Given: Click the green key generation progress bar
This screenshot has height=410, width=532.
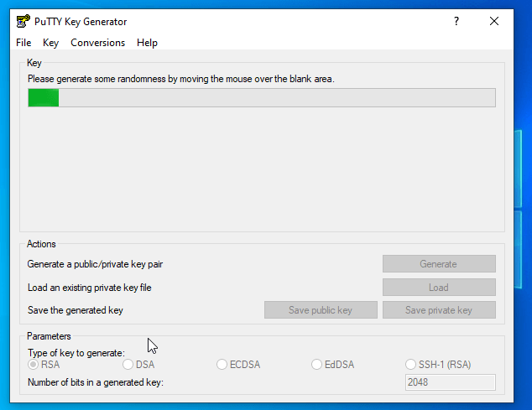Looking at the screenshot, I should tap(262, 97).
